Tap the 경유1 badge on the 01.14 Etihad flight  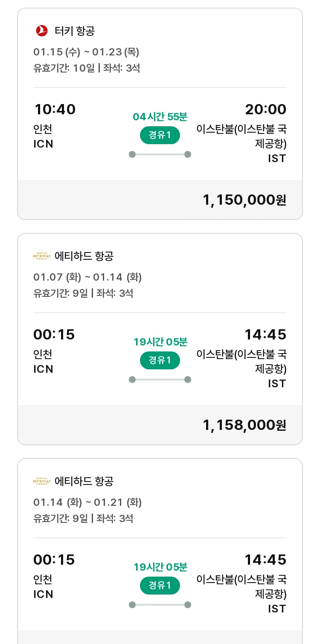pos(160,586)
